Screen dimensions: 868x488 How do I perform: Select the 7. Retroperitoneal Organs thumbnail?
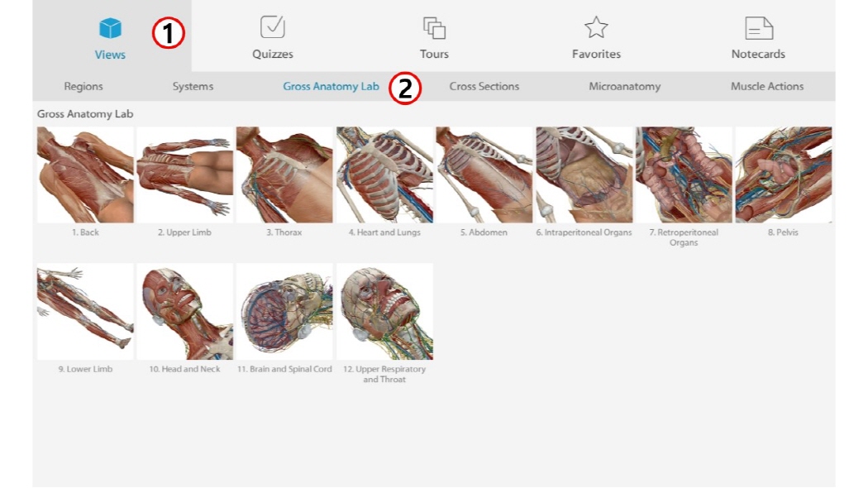coord(684,175)
